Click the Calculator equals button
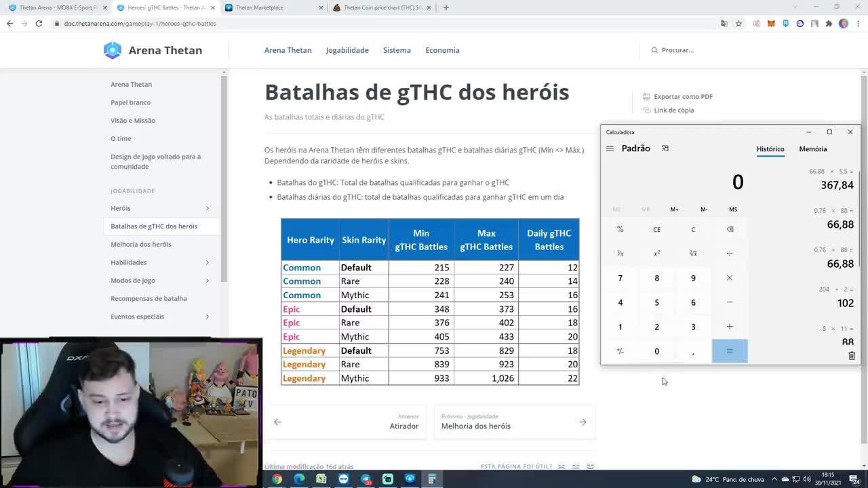The height and width of the screenshot is (488, 868). [730, 351]
